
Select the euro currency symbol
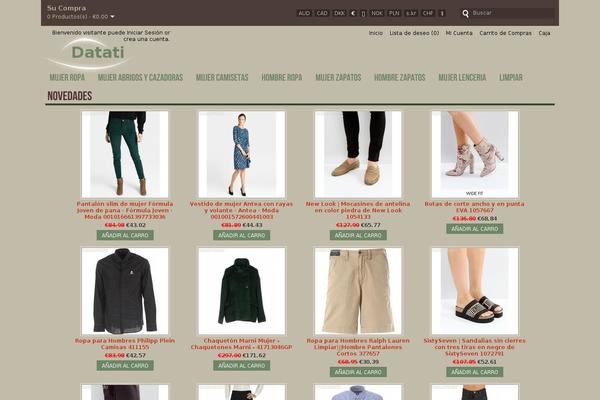pyautogui.click(x=353, y=13)
